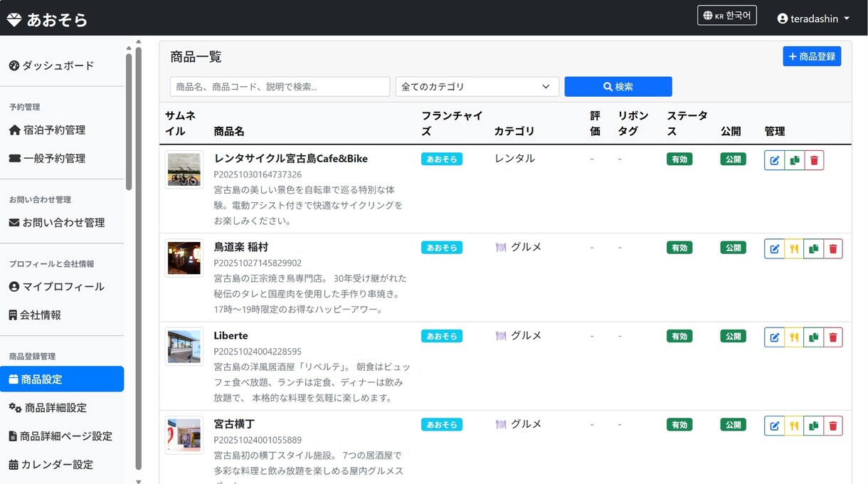The height and width of the screenshot is (484, 868).
Task: Click the あおそら badge for レンタサイクル row
Action: coord(442,159)
